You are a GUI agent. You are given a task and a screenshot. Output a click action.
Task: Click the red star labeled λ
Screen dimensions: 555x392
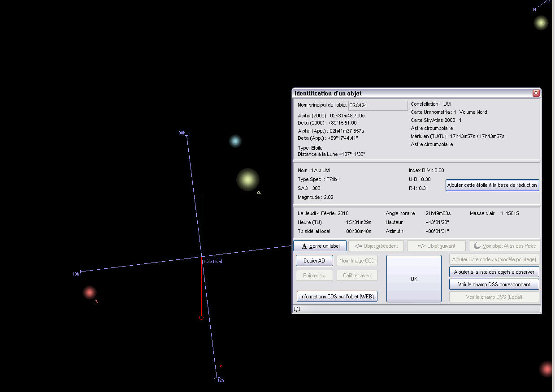pyautogui.click(x=90, y=293)
